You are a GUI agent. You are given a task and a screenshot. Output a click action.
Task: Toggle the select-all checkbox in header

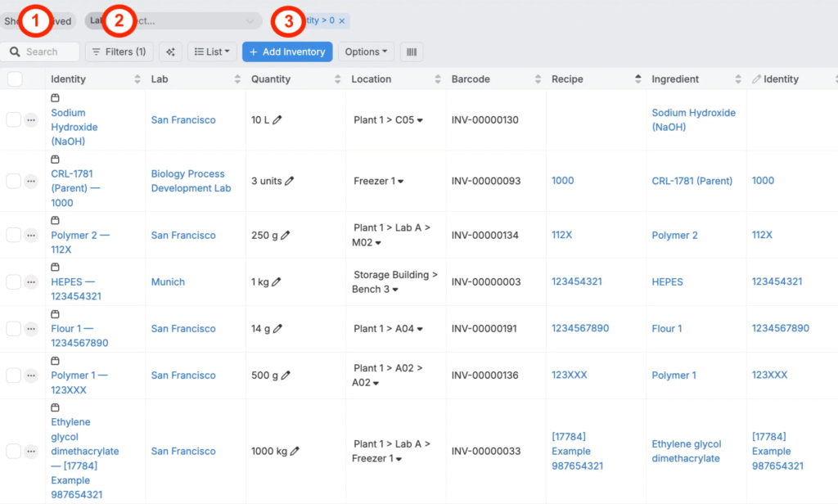[x=15, y=79]
